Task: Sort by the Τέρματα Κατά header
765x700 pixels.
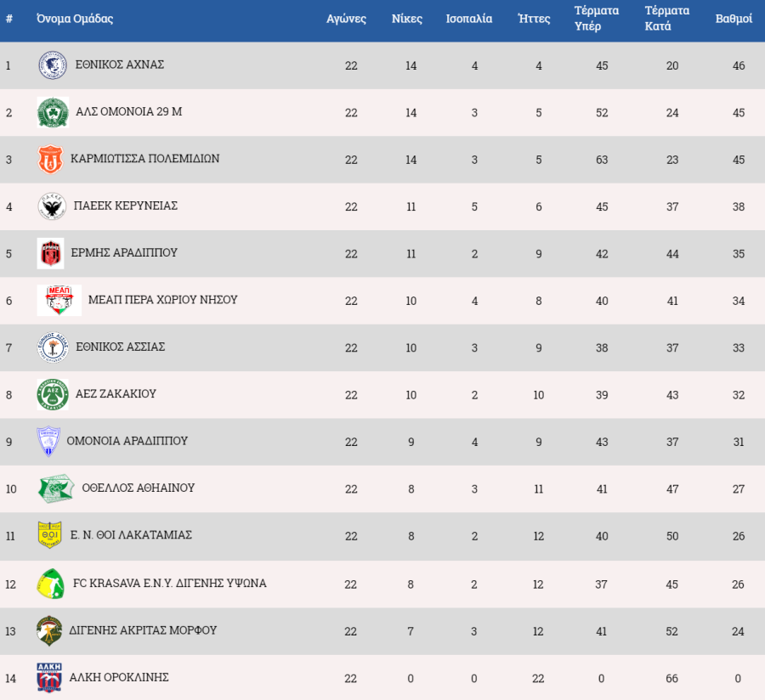Action: click(x=667, y=19)
